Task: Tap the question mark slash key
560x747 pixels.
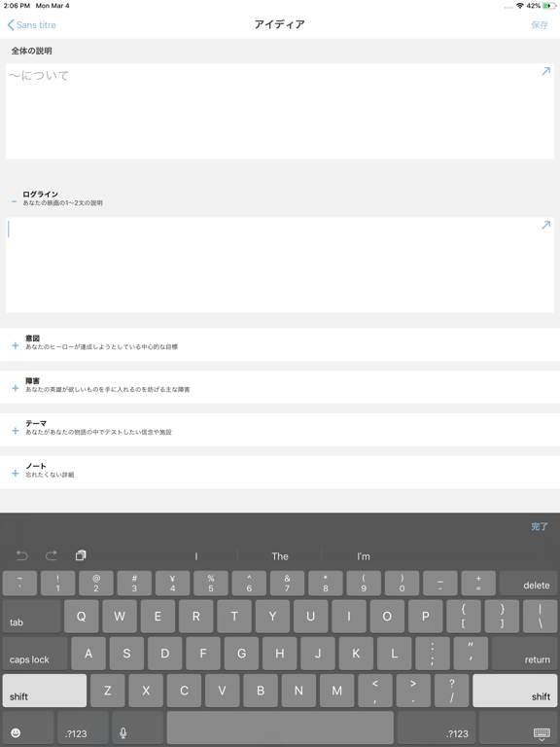Action: (x=451, y=691)
